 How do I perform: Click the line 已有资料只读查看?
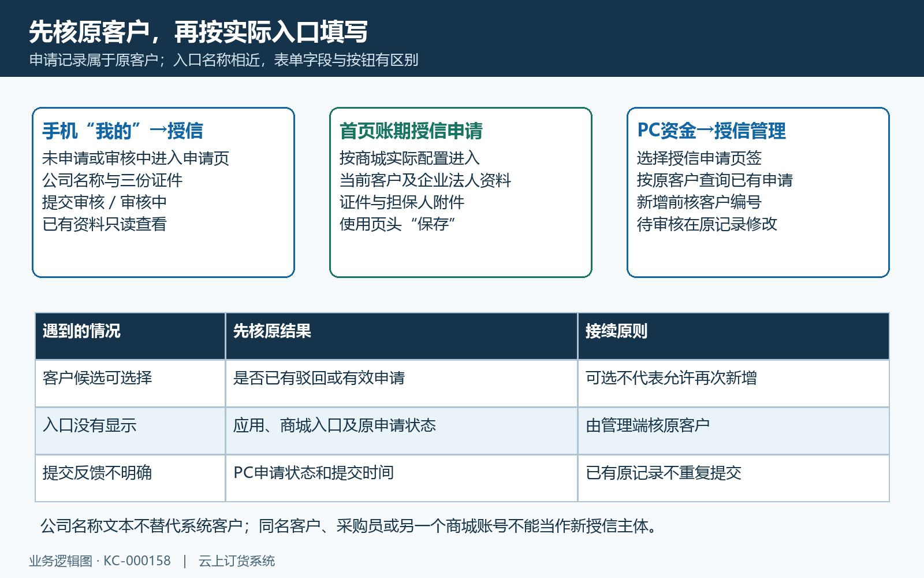point(105,224)
